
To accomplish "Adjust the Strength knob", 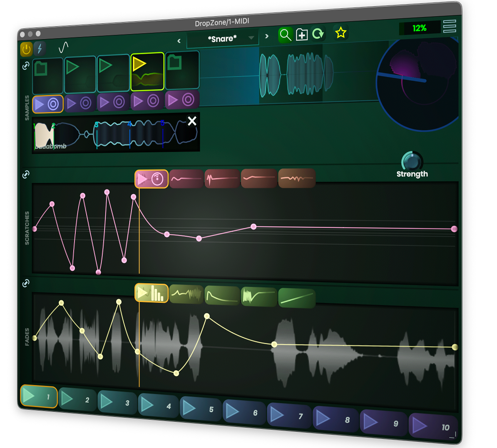I will (412, 161).
